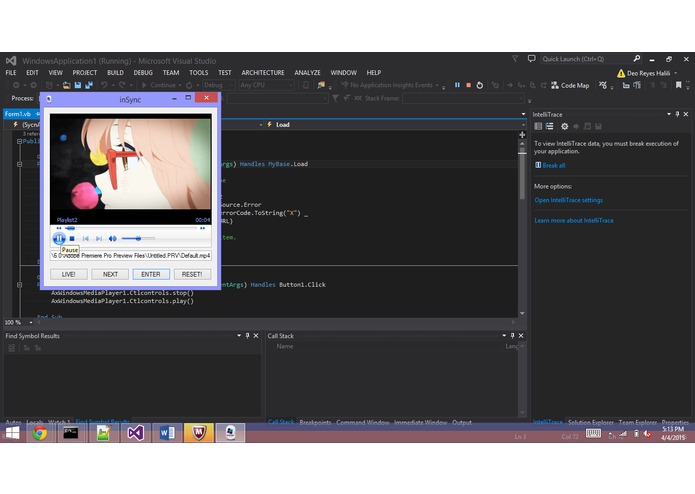Image resolution: width=695 pixels, height=494 pixels.
Task: Open Microsoft Word from the taskbar
Action: [167, 433]
